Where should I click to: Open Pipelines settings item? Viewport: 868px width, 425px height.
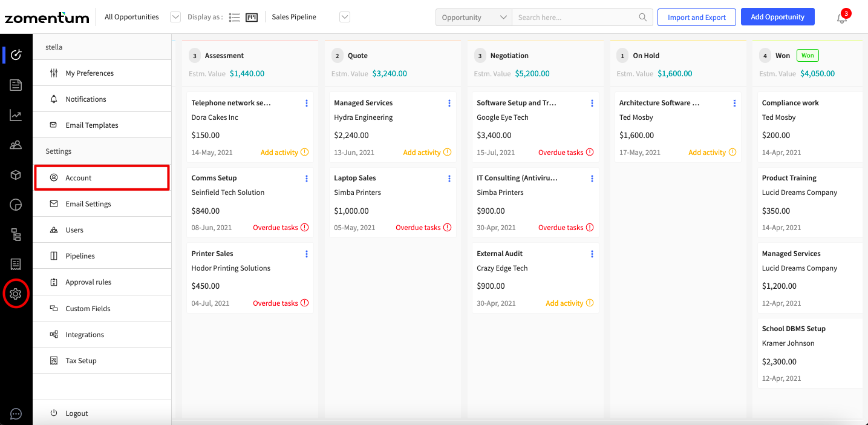[102, 256]
